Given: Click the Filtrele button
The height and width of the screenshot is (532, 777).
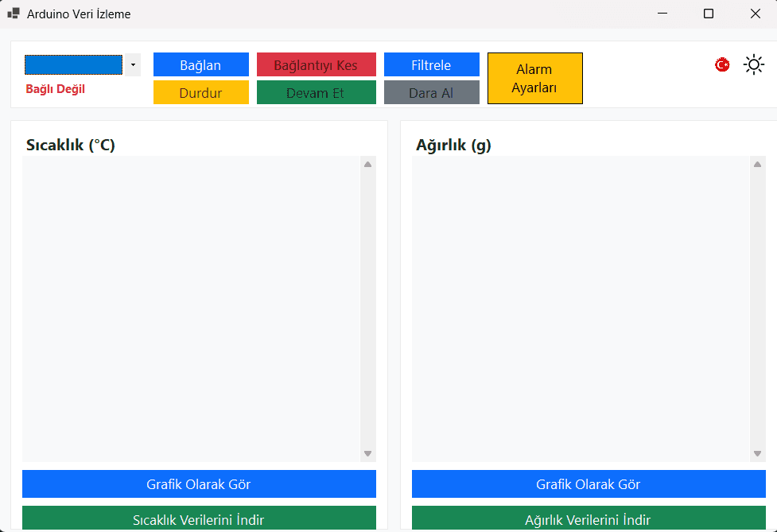Looking at the screenshot, I should pos(432,64).
